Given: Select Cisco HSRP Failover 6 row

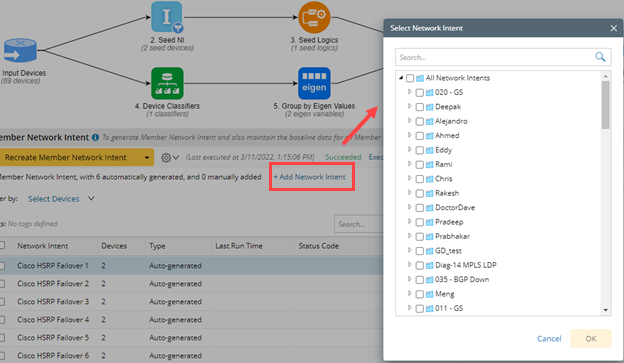Looking at the screenshot, I should pyautogui.click(x=191, y=355).
